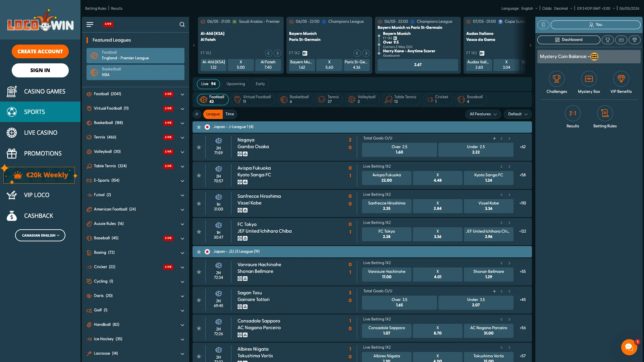Open Canadian English language selector
This screenshot has width=644, height=362.
pyautogui.click(x=40, y=236)
